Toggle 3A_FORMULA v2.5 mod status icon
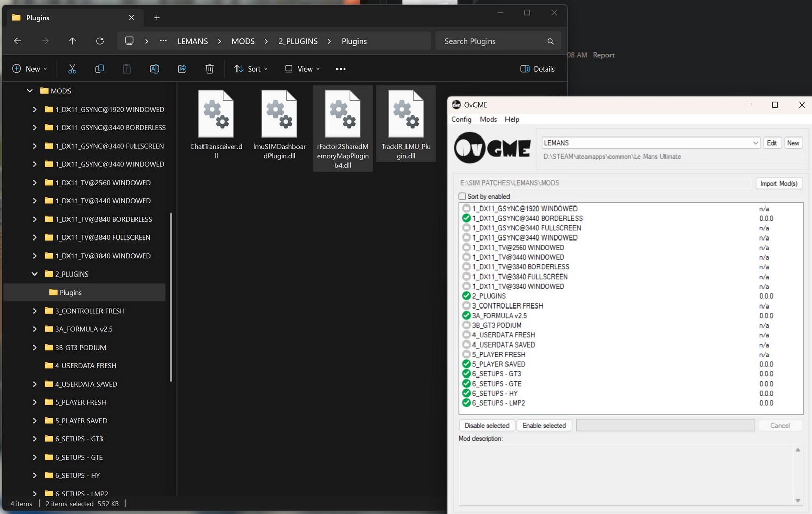The height and width of the screenshot is (514, 812). tap(466, 316)
